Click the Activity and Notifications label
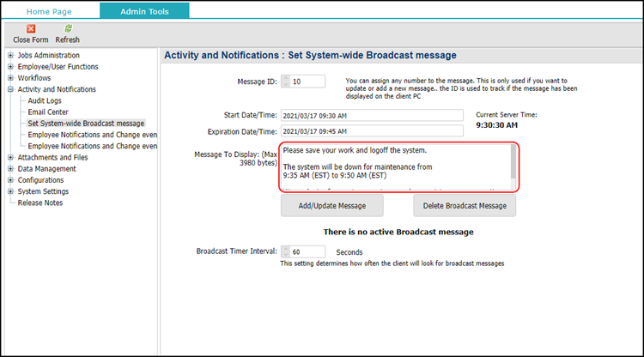This screenshot has width=644, height=357. (x=57, y=89)
